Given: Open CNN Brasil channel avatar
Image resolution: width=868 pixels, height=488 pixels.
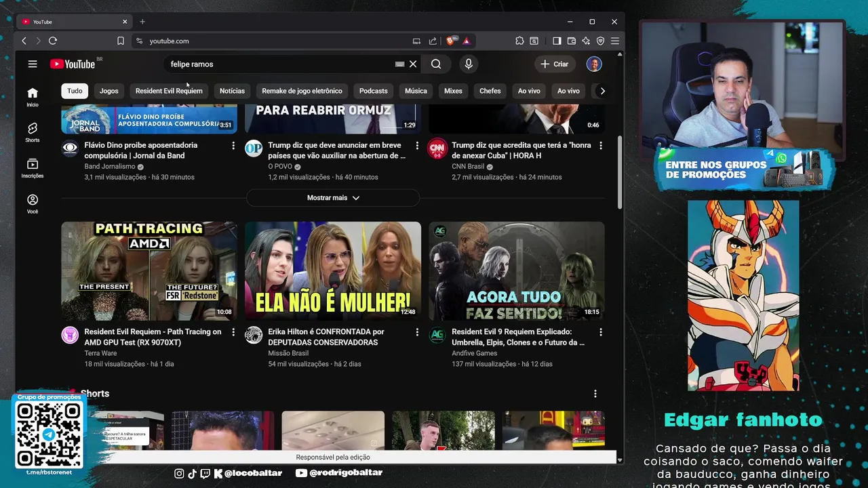Looking at the screenshot, I should [437, 148].
